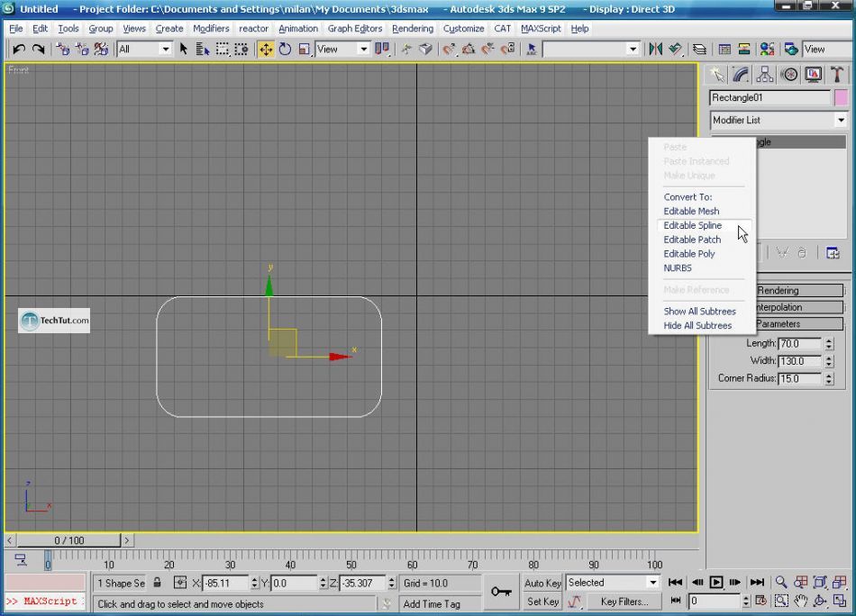The width and height of the screenshot is (856, 616).
Task: Open the named selection sets dropdown
Action: click(591, 50)
